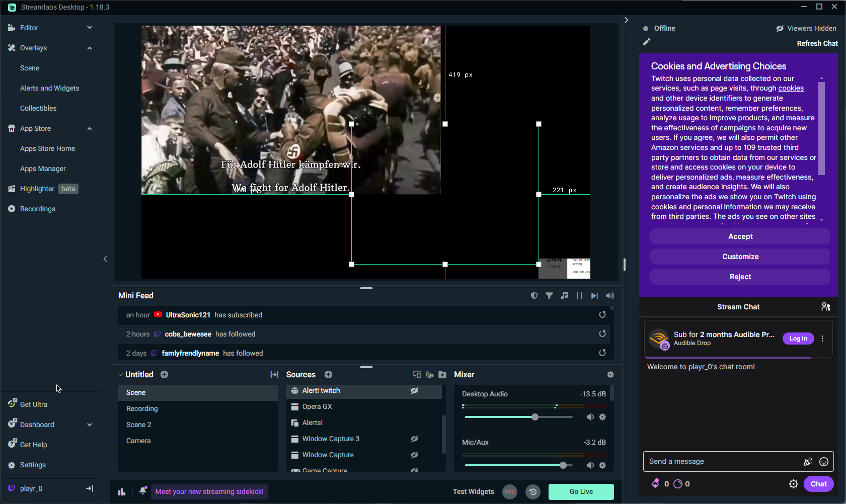The image size is (846, 504).
Task: Replay the famlyfrendlyname followed alert
Action: tap(602, 353)
